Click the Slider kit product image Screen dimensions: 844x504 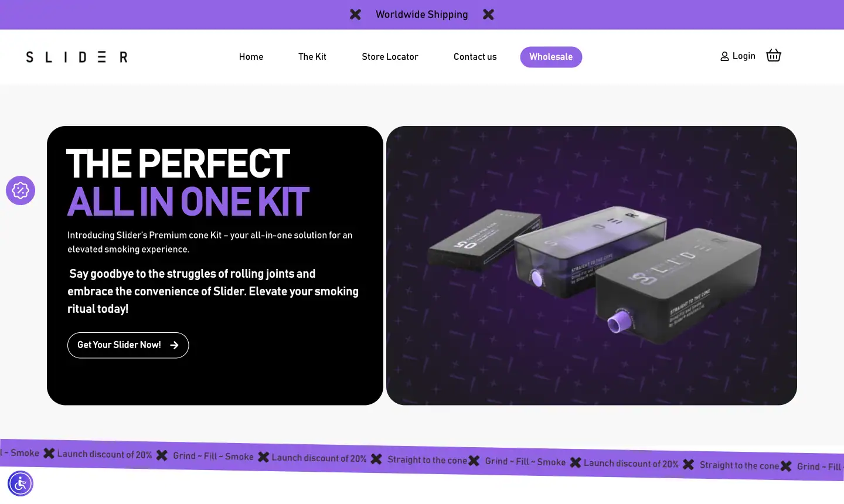[591, 265]
